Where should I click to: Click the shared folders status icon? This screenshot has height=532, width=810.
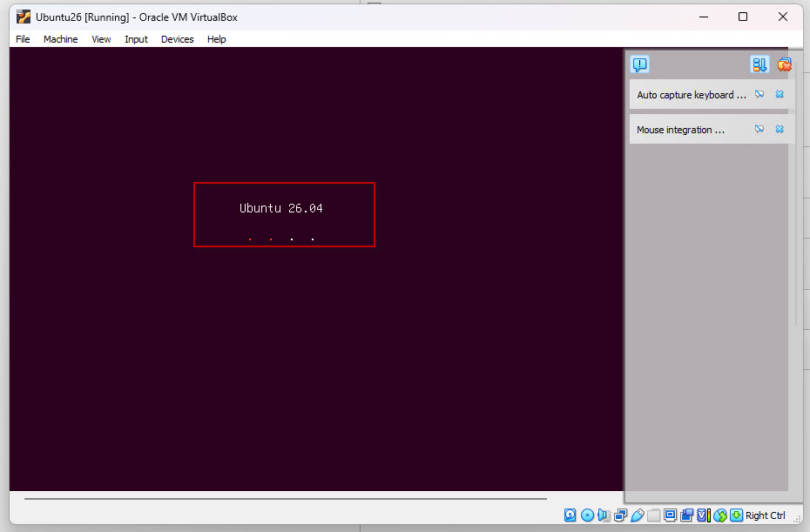[653, 515]
